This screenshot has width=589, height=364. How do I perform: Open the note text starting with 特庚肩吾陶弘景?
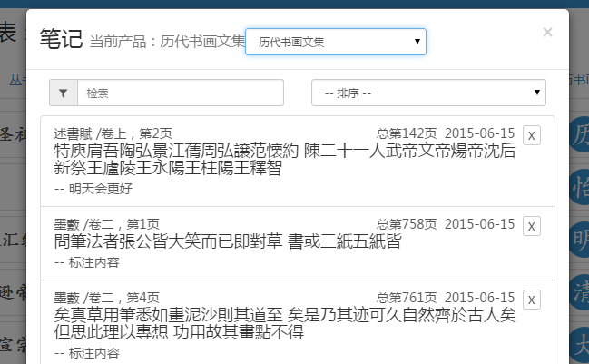pos(285,159)
